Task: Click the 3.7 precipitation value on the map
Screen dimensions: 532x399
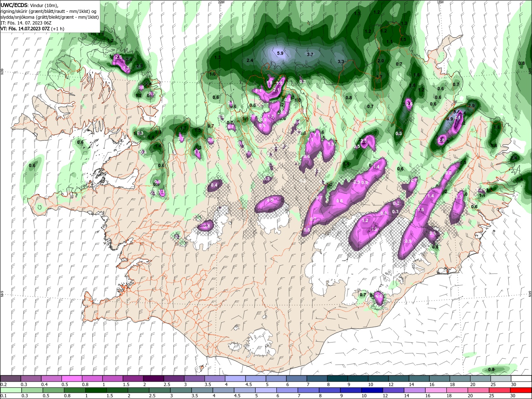Action: (x=310, y=54)
